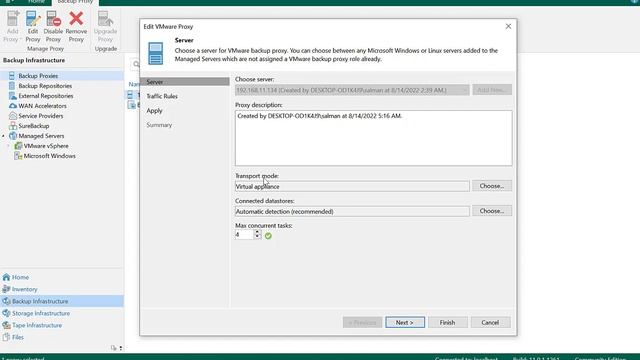Select WAN Accelerators node
Image resolution: width=640 pixels, height=360 pixels.
42,106
